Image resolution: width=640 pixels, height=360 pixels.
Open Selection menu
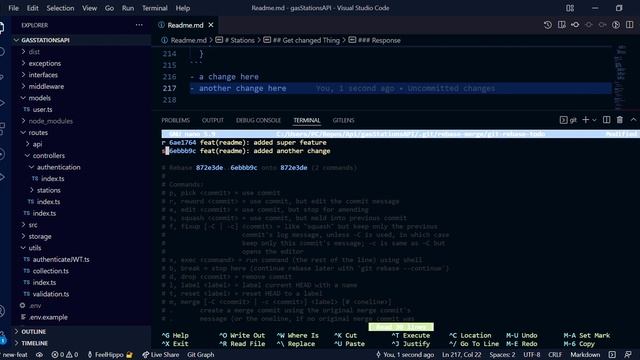tap(60, 8)
